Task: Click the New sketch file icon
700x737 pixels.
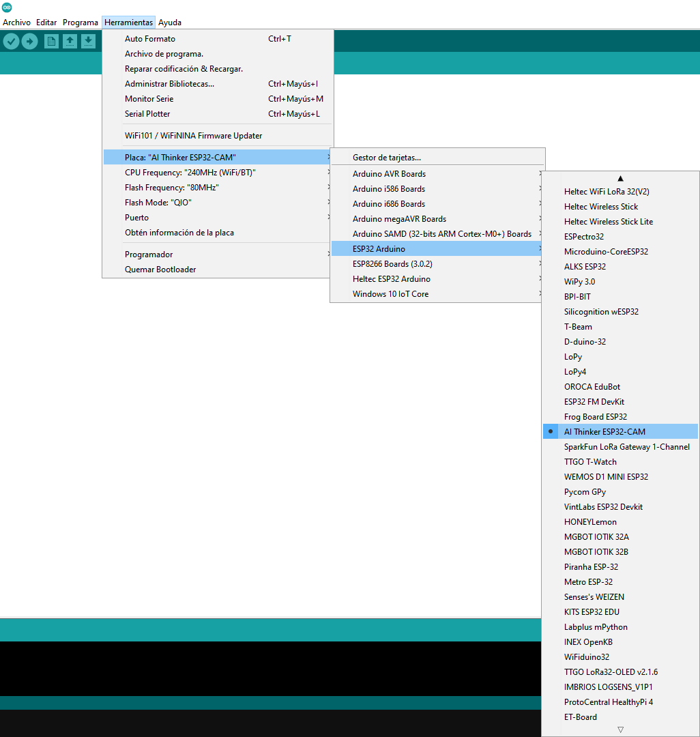Action: (51, 42)
